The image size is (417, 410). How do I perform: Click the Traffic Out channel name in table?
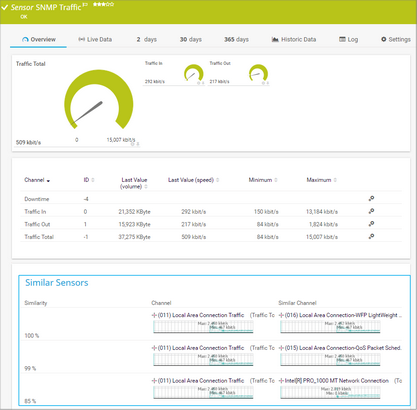point(37,224)
